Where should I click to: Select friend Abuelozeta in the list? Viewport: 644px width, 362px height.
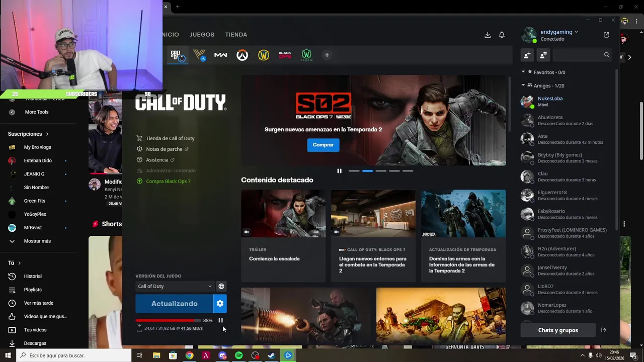567,120
